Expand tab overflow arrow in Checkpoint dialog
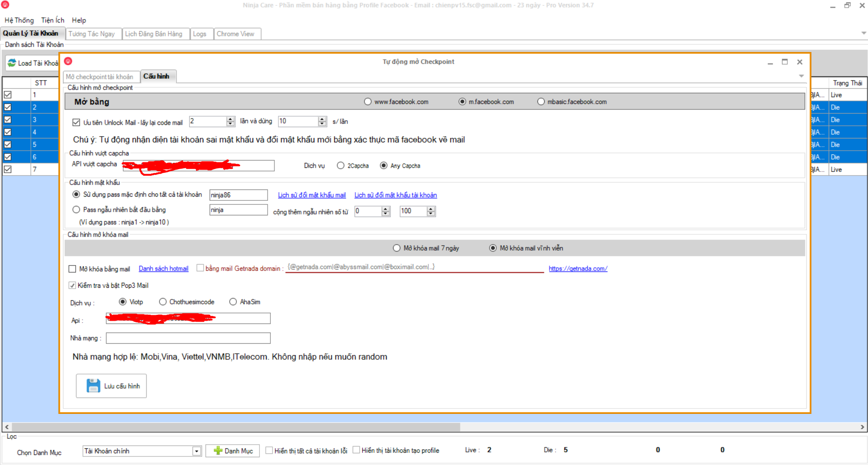868x465 pixels. [x=801, y=76]
